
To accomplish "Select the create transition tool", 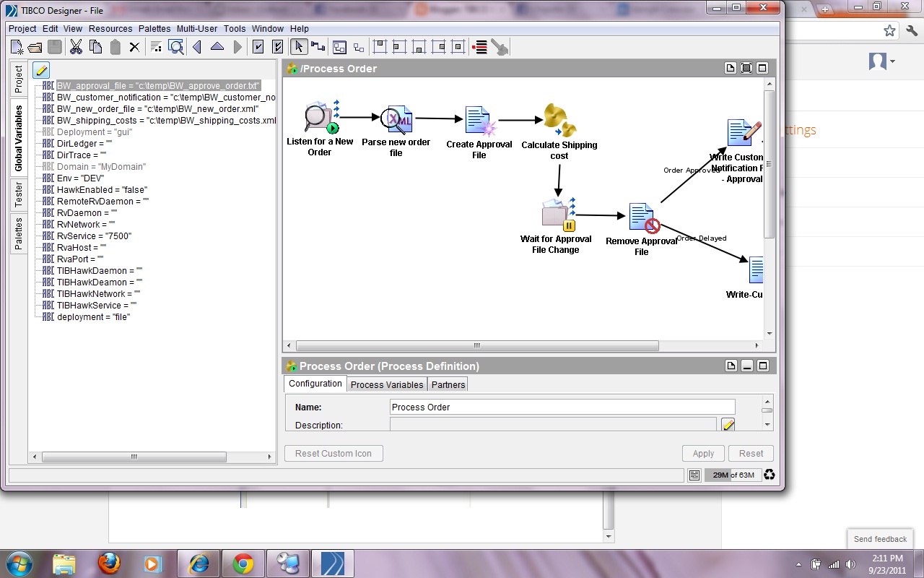I will click(x=318, y=47).
